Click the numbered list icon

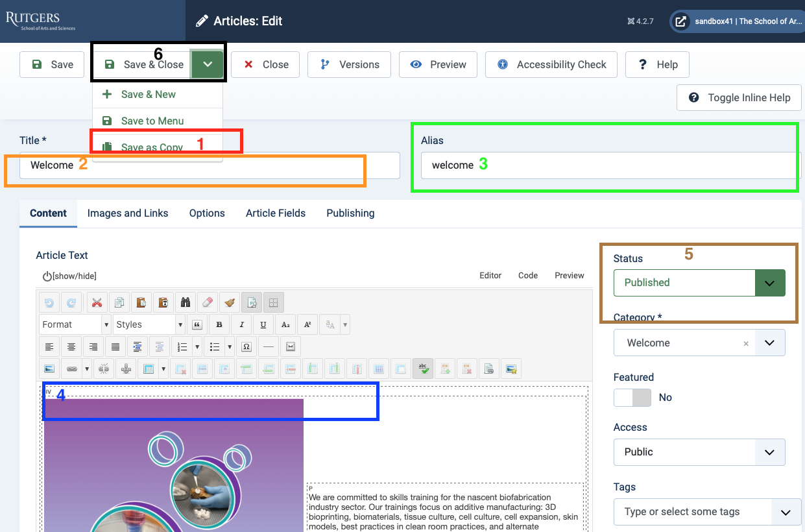182,346
